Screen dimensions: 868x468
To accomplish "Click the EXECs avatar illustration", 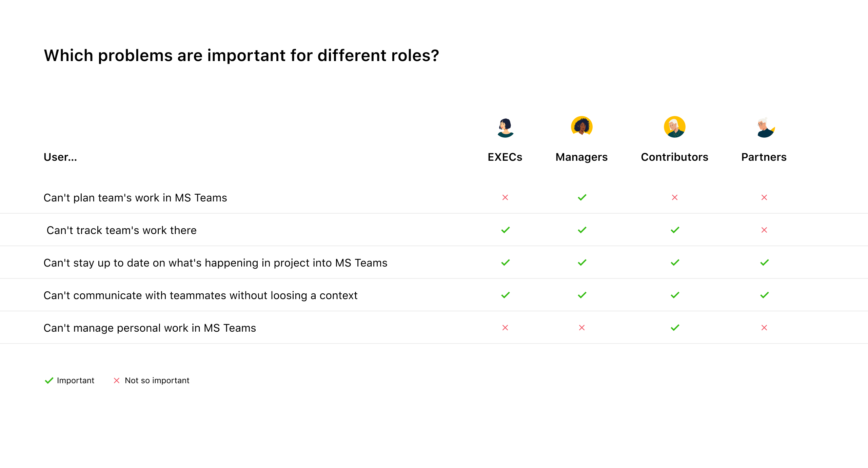I will (x=505, y=128).
